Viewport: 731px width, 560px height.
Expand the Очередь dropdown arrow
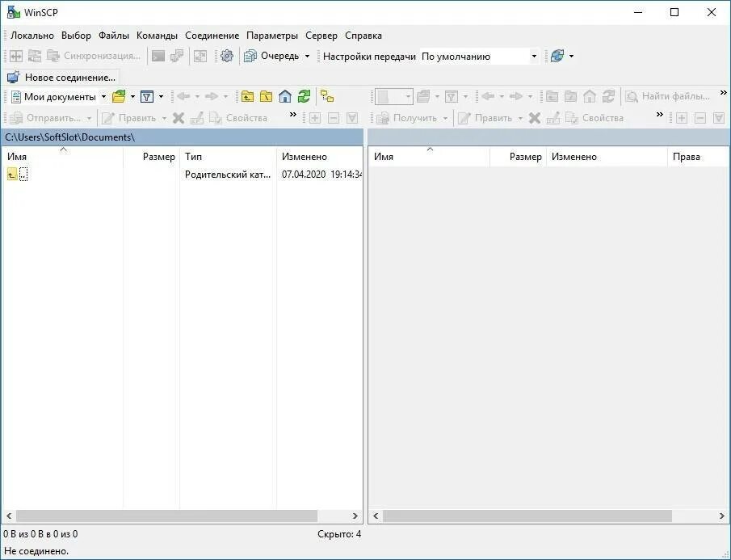coord(307,56)
